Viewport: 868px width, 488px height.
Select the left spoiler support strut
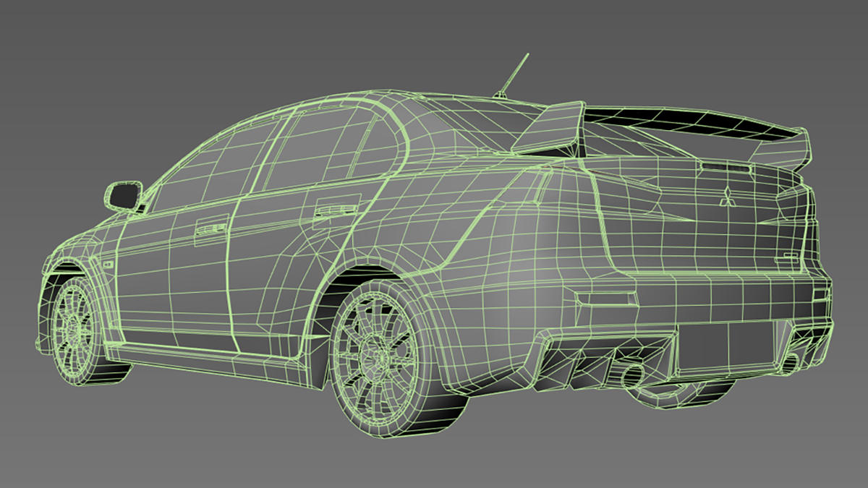553,129
